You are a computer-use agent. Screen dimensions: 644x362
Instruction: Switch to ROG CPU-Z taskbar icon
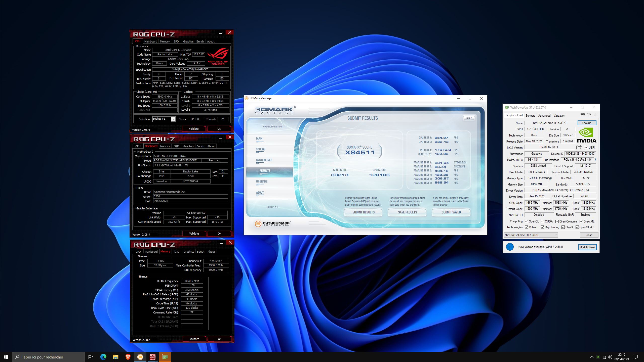[x=152, y=357]
